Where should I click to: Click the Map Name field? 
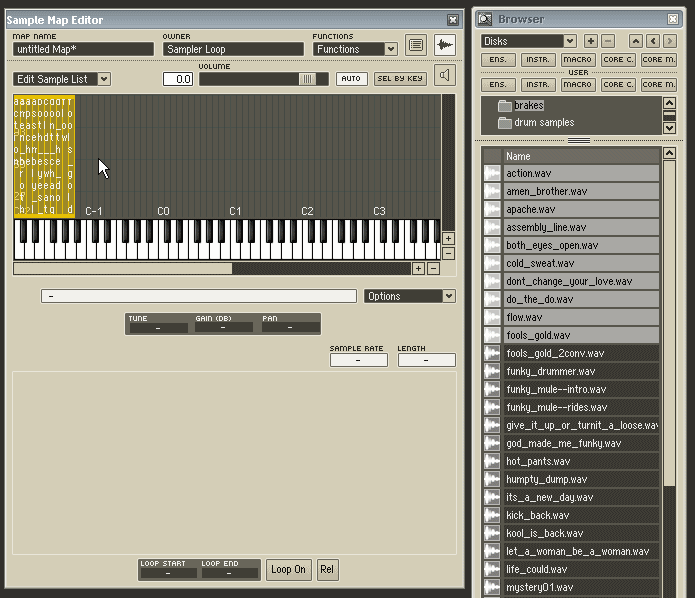click(83, 49)
